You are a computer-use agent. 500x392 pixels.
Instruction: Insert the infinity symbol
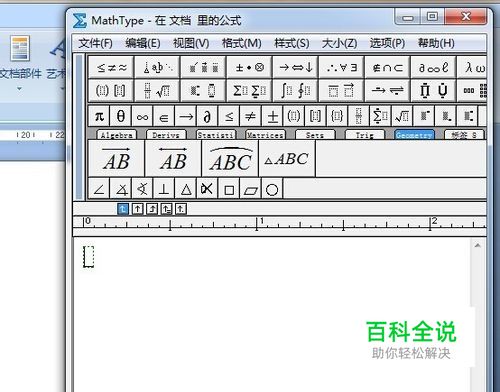(142, 116)
